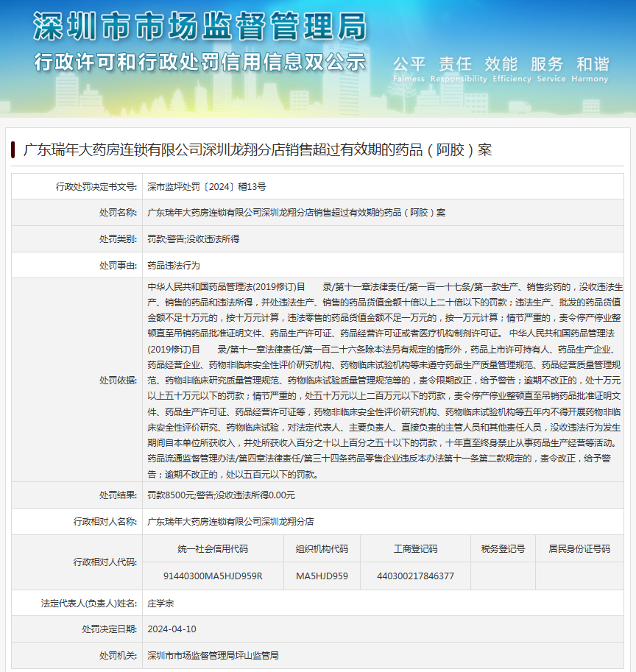Click the 处罚依据 label
Image resolution: width=636 pixels, height=672 pixels.
click(119, 380)
